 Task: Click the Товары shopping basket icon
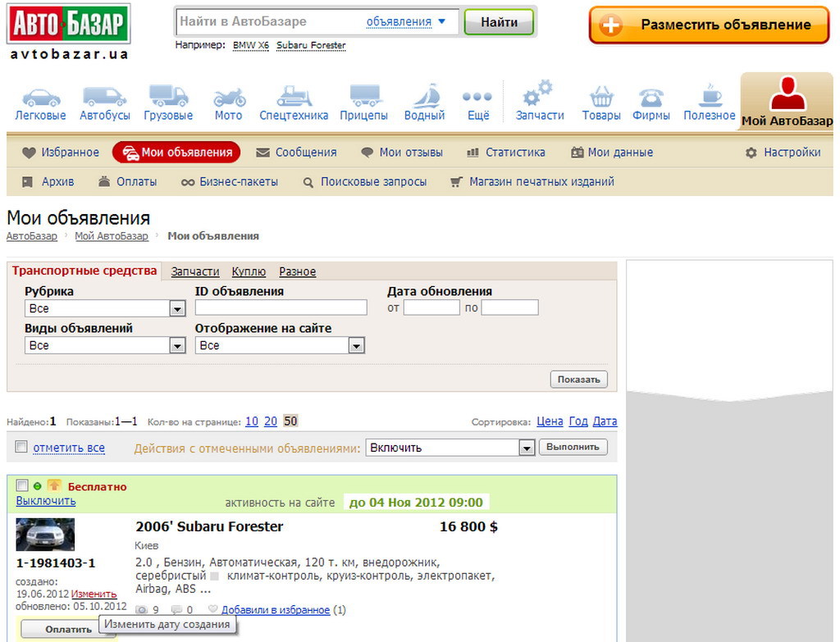[x=601, y=98]
